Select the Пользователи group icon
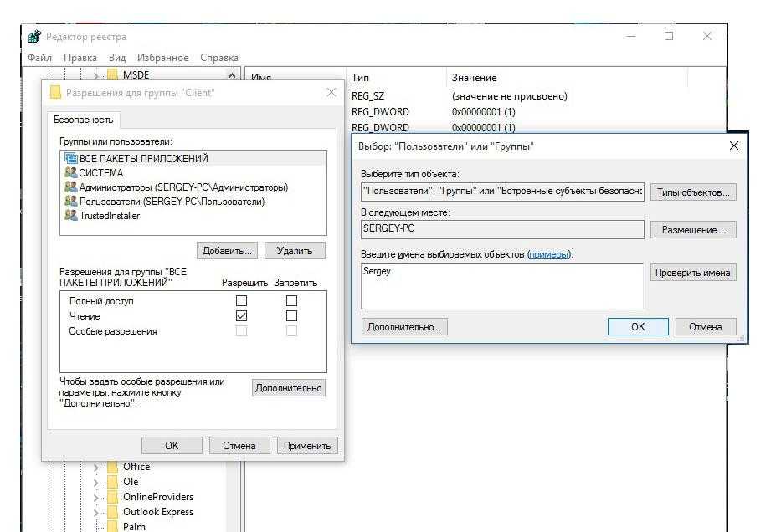The image size is (781, 532). pos(70,202)
